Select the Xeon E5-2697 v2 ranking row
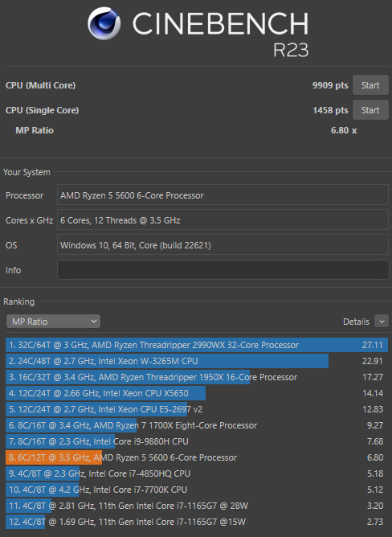The image size is (392, 537). [x=197, y=410]
